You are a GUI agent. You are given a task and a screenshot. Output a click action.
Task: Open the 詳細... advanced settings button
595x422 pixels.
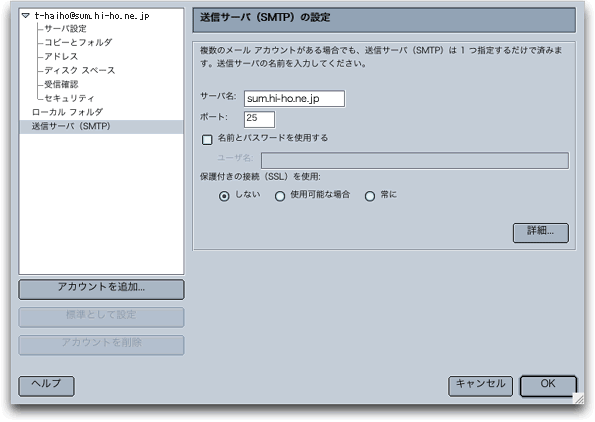(x=541, y=232)
